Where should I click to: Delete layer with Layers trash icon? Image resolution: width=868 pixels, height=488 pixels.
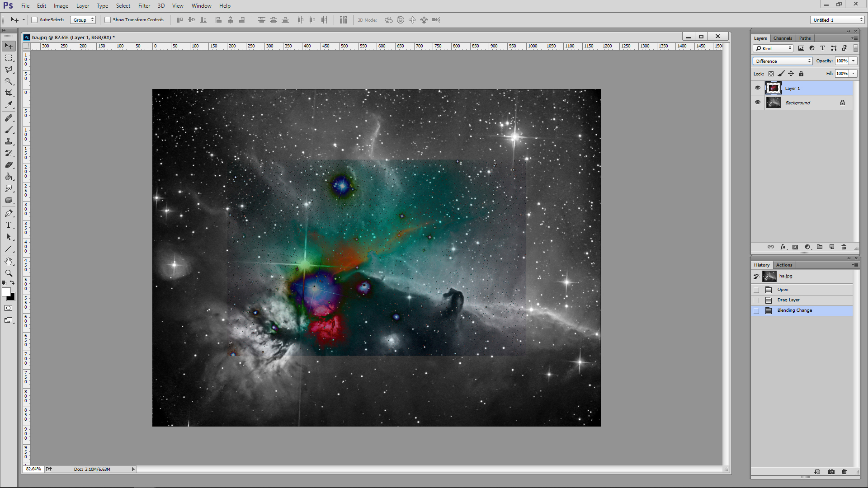click(x=844, y=247)
